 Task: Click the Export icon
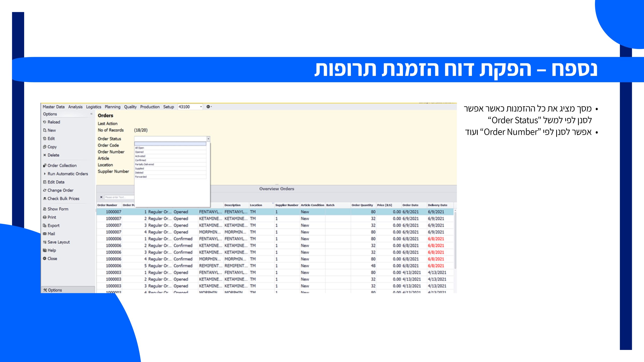pos(45,225)
